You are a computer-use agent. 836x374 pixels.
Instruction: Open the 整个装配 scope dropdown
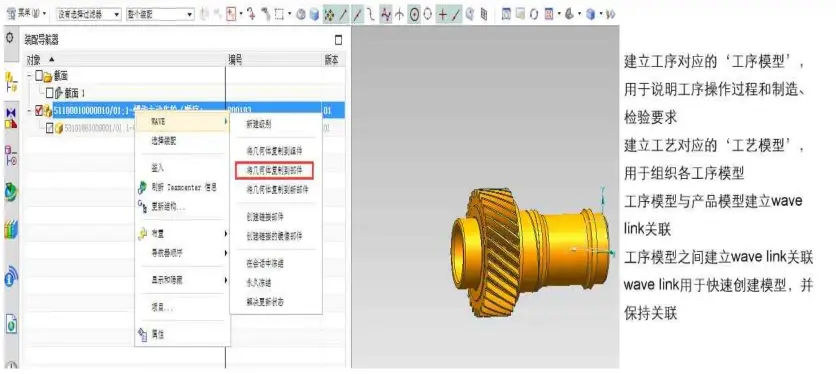[x=160, y=14]
